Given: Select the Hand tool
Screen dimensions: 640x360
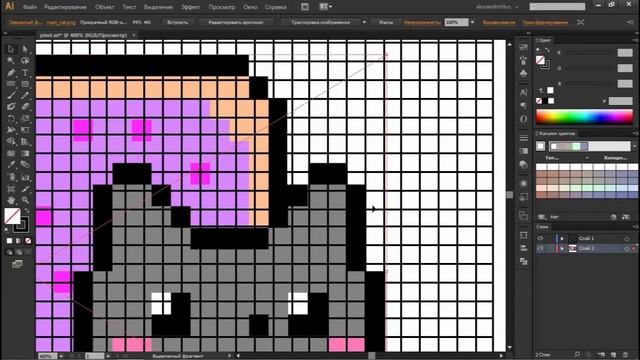Looking at the screenshot, I should tap(11, 200).
